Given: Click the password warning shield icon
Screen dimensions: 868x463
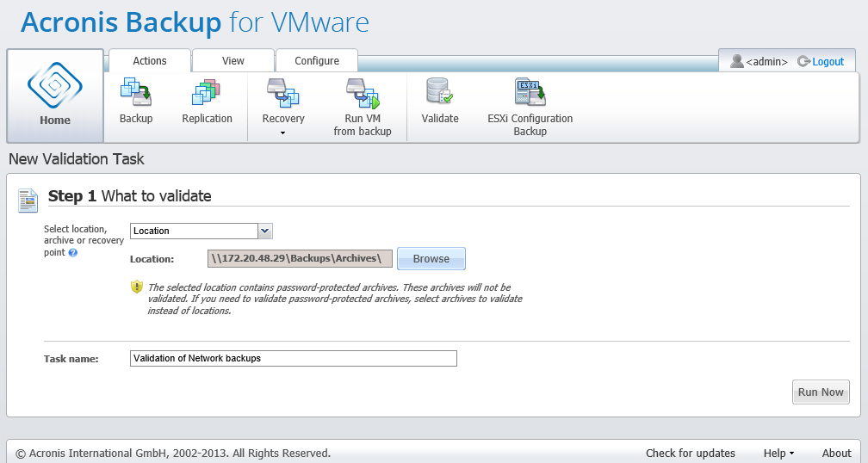Looking at the screenshot, I should [137, 287].
